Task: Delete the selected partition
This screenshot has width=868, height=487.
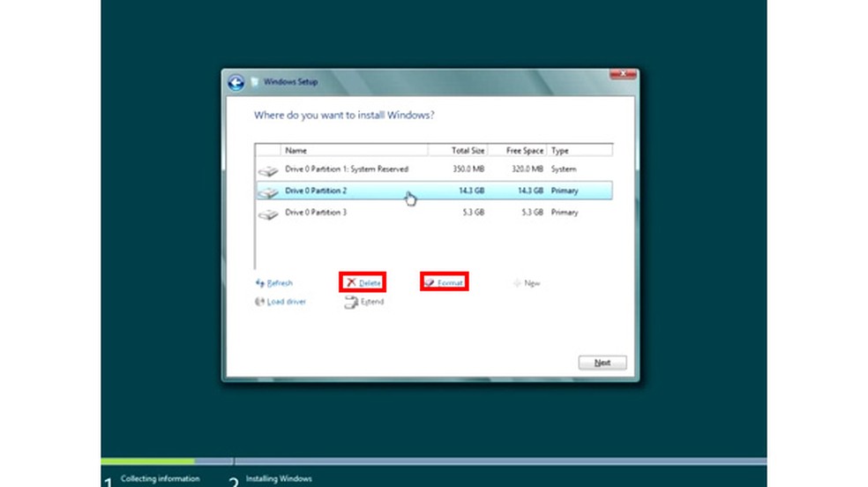Action: 370,283
